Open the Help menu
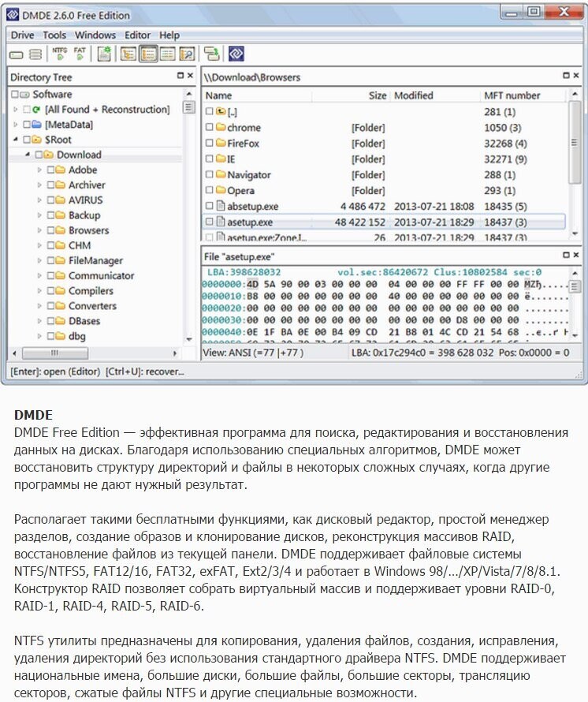Screen dimensions: 588x702 [169, 35]
